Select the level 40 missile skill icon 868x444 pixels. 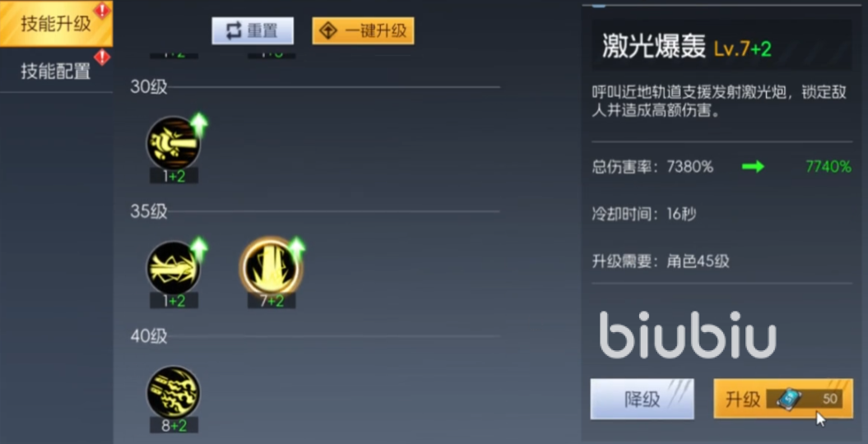(x=174, y=392)
